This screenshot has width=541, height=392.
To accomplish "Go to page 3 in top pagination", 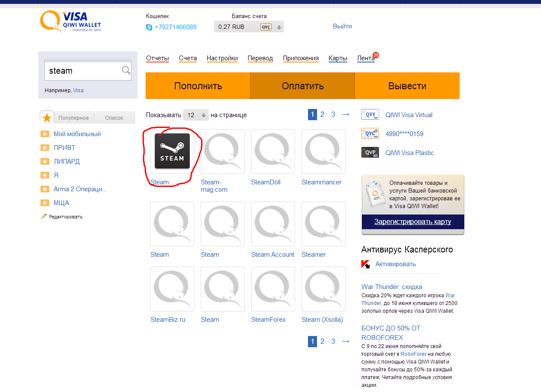I will 333,114.
